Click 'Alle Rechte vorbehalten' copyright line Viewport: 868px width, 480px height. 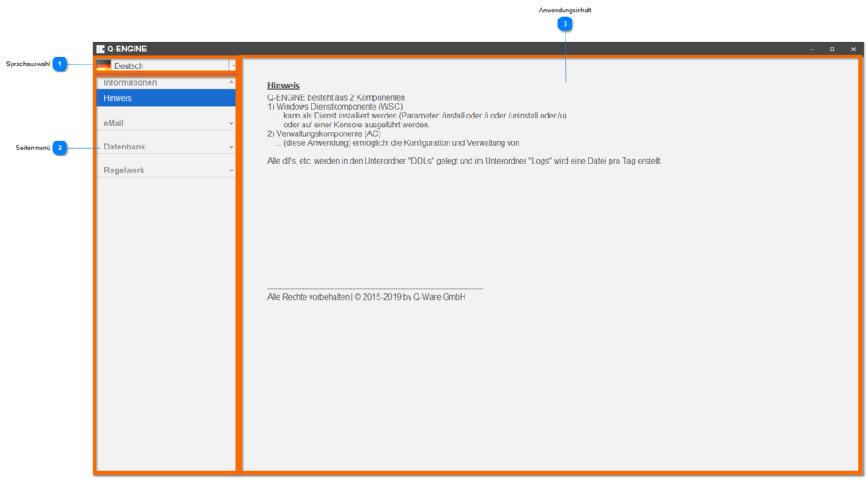click(x=366, y=297)
